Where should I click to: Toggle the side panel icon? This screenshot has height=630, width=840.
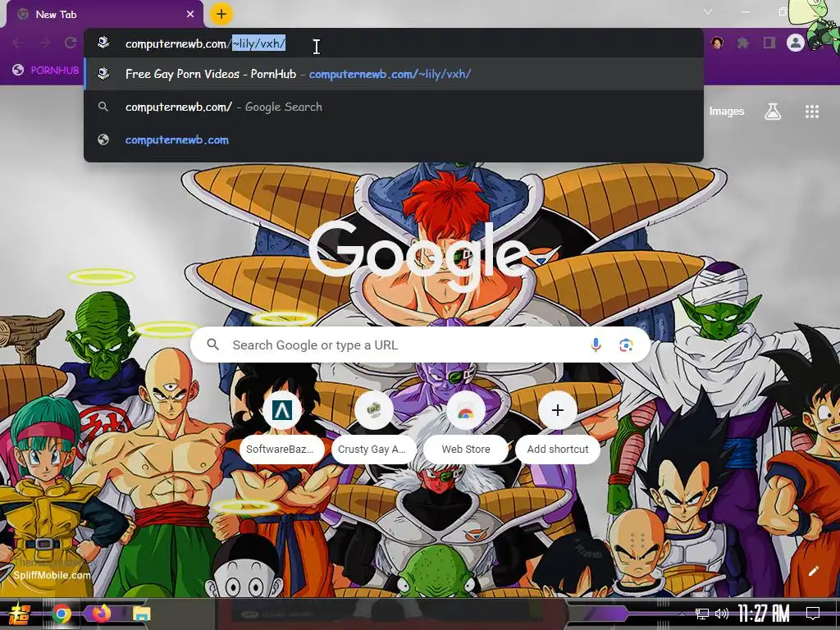pos(769,43)
